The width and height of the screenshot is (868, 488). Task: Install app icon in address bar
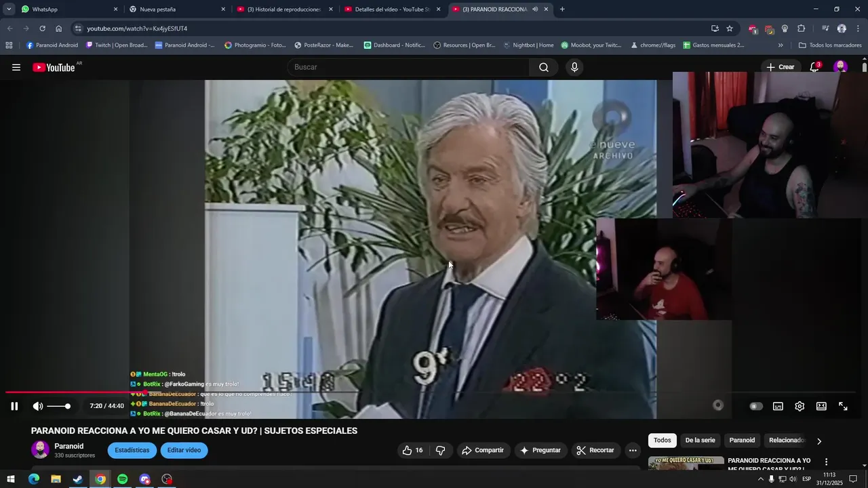[715, 28]
